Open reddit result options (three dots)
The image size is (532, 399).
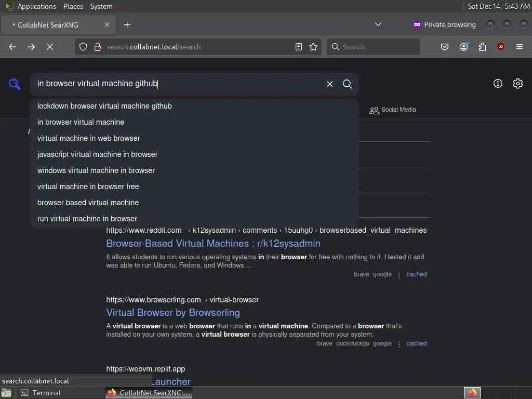pos(399,275)
